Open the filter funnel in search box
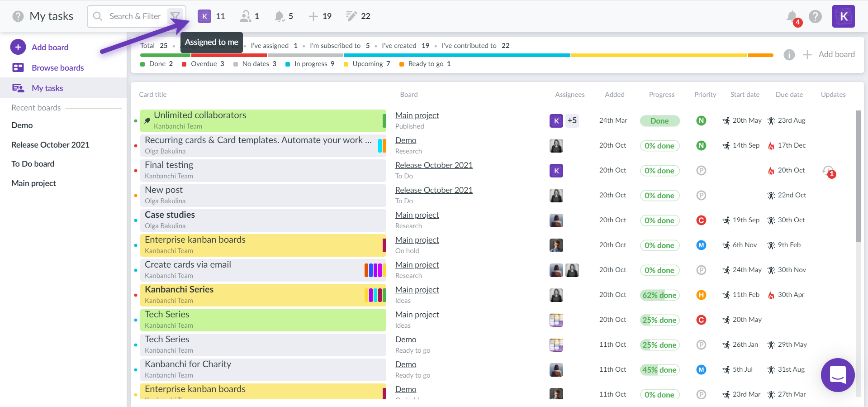 pos(175,16)
